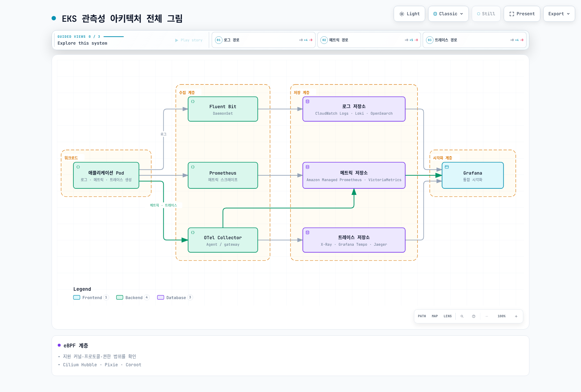Image resolution: width=581 pixels, height=392 pixels.
Task: Open the help question-mark icon
Action: tap(474, 316)
